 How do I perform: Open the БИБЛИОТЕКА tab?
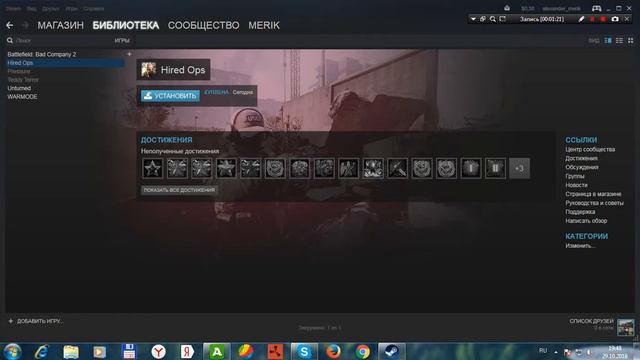126,25
